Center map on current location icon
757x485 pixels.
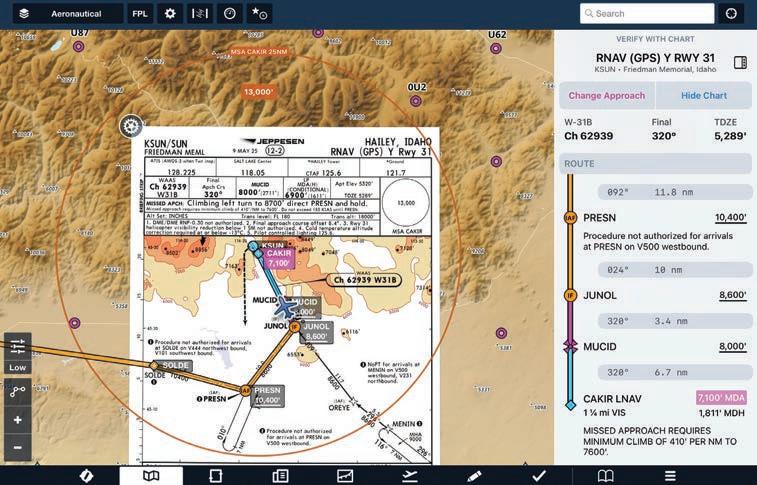[731, 14]
